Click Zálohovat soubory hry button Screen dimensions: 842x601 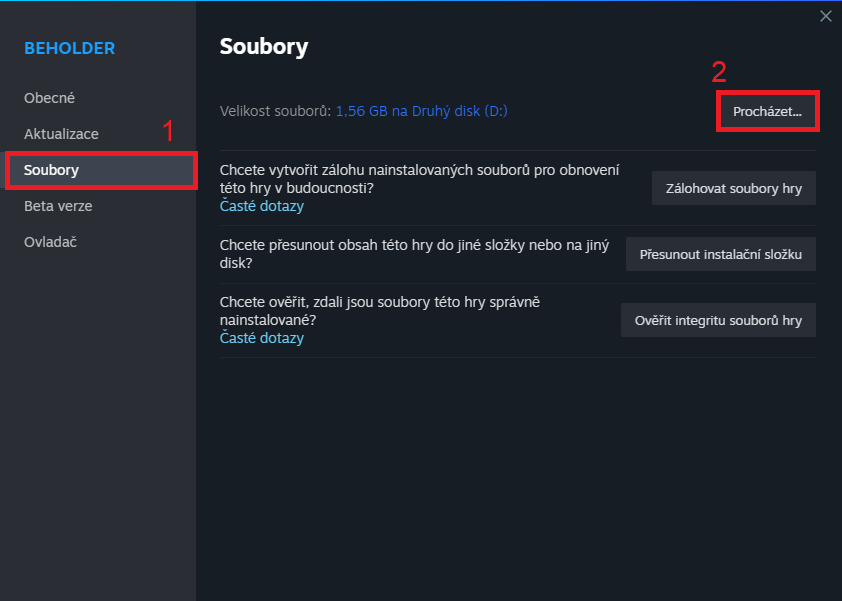(733, 188)
